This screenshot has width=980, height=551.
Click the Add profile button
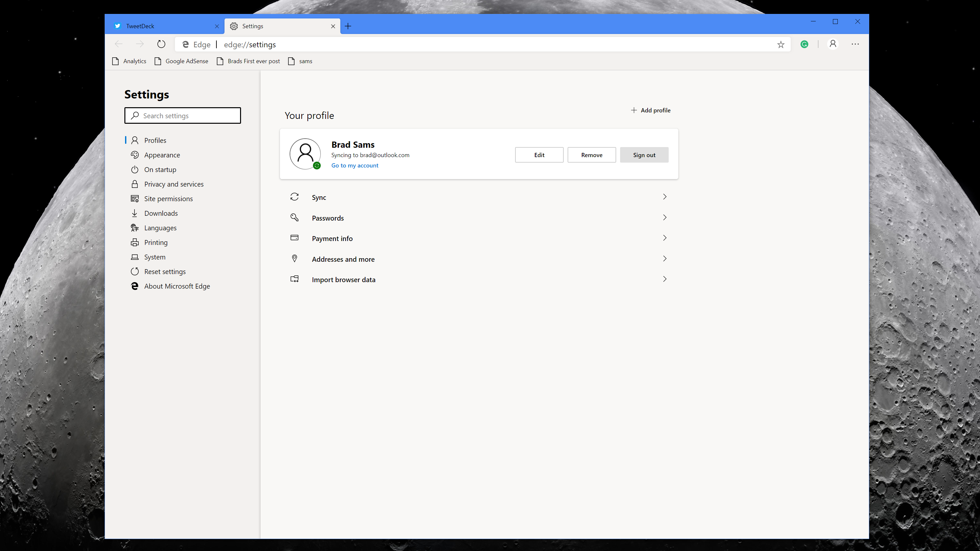click(x=651, y=110)
